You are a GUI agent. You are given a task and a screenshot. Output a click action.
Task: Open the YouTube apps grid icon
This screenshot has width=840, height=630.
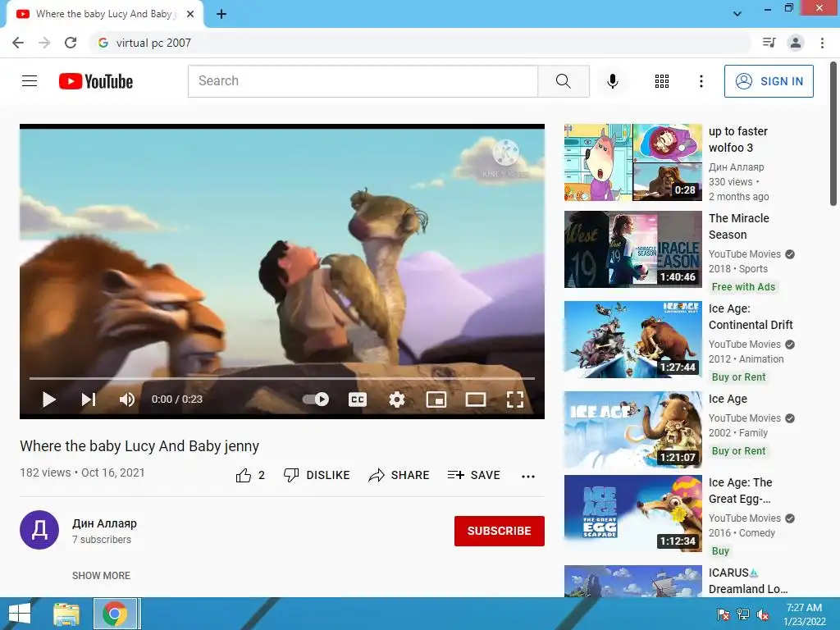point(662,81)
